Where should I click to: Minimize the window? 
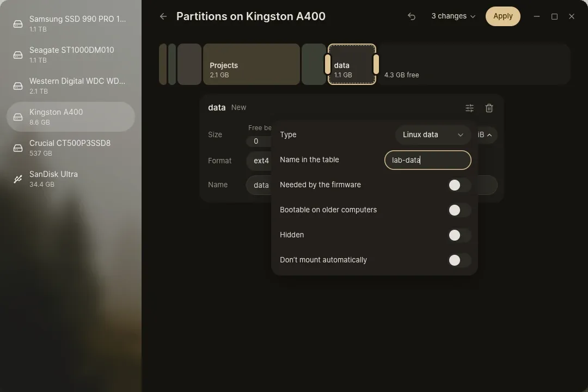point(537,16)
